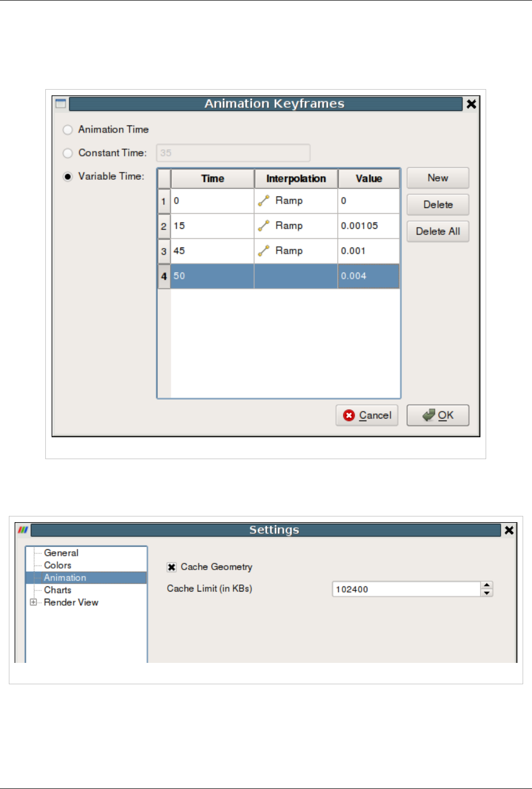Click the Time cell with value 0
Image resolution: width=532 pixels, height=789 pixels.
point(213,201)
